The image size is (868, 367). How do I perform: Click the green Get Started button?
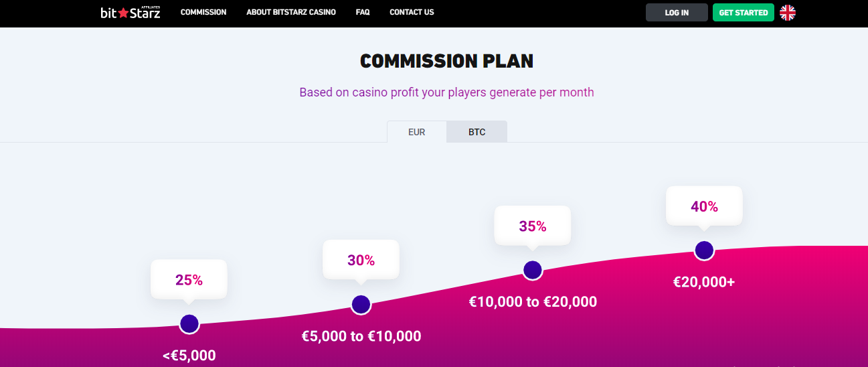click(744, 13)
